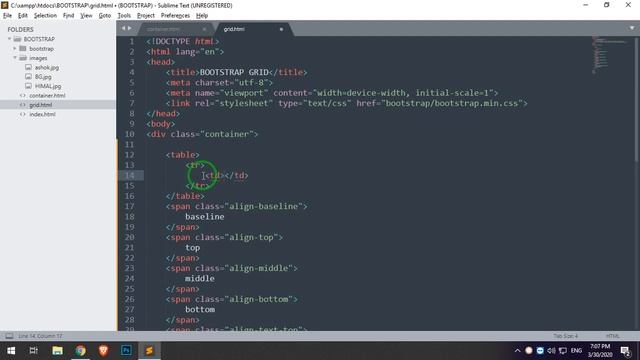The height and width of the screenshot is (360, 640).
Task: Click the Sublime Text taskbar icon
Action: click(x=149, y=351)
